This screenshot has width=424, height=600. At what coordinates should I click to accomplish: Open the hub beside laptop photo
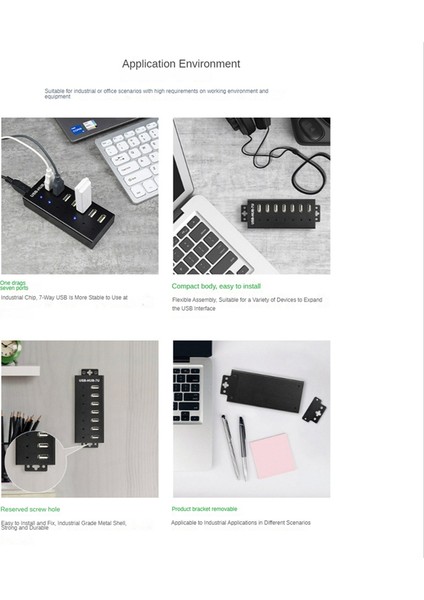click(251, 196)
